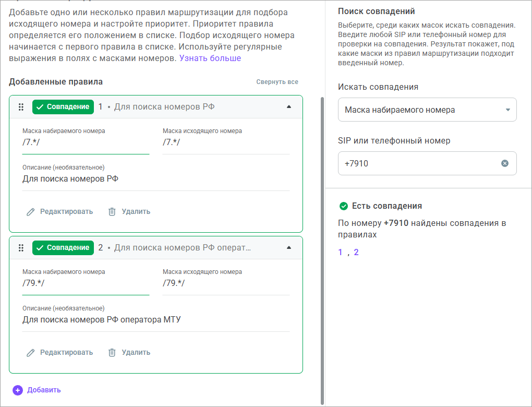Clear the SIP or phone number field
Image resolution: width=532 pixels, height=407 pixels.
(x=504, y=163)
